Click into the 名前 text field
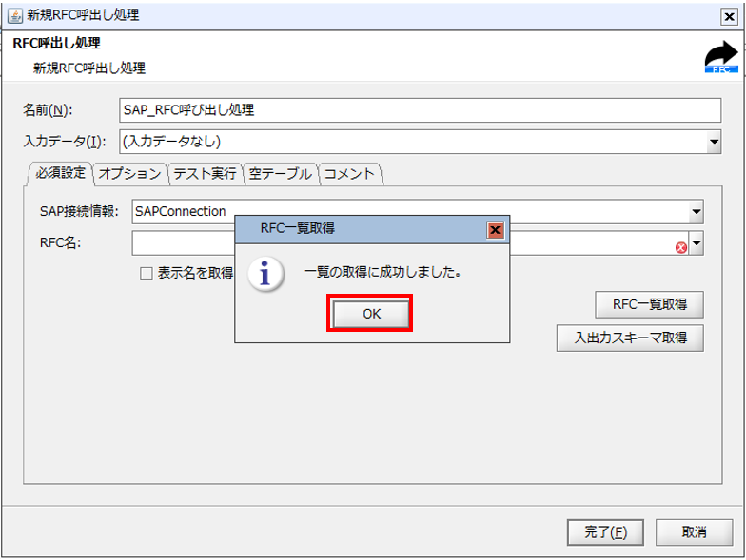746x560 pixels. (419, 109)
